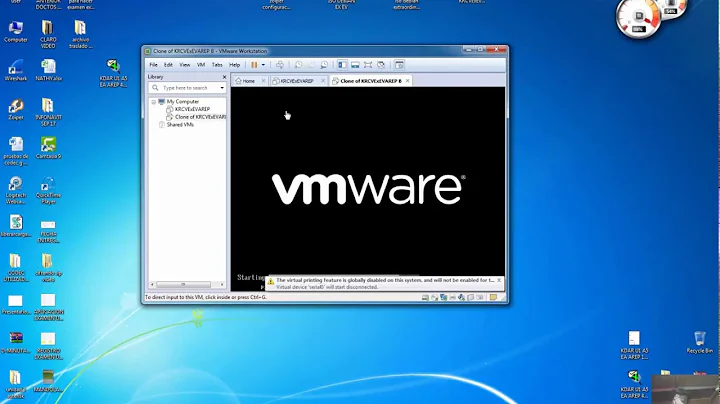Click the hard disk status bar icon
The width and height of the screenshot is (720, 404).
coord(425,297)
